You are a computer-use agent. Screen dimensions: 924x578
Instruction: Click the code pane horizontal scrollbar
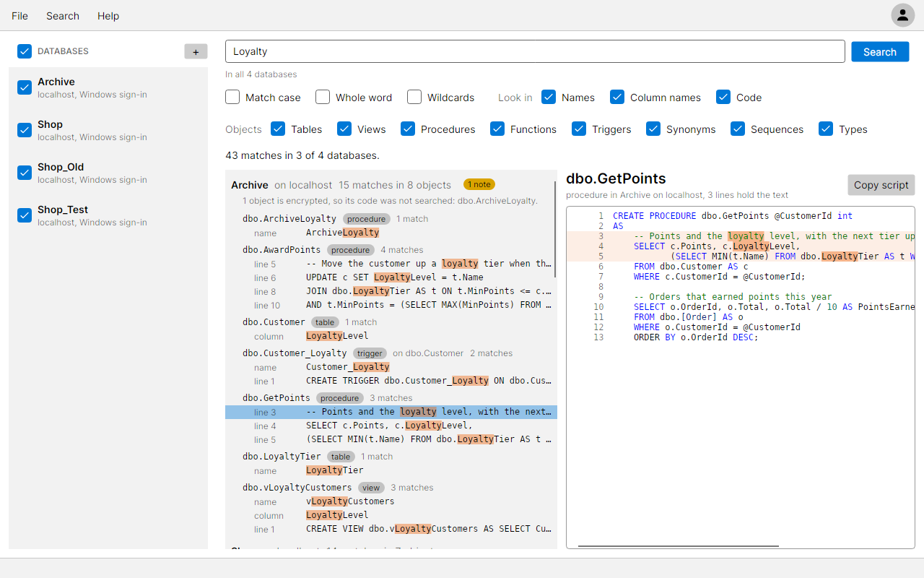[679, 546]
